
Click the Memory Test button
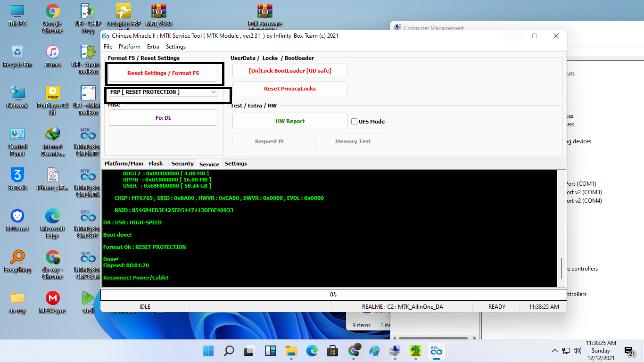tap(353, 141)
